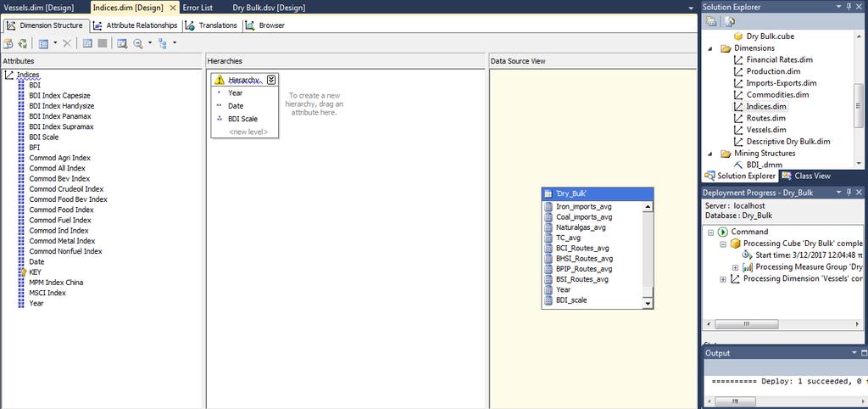Collapse the Hierarchy box with chevron button
Image resolution: width=868 pixels, height=409 pixels.
pyautogui.click(x=270, y=80)
